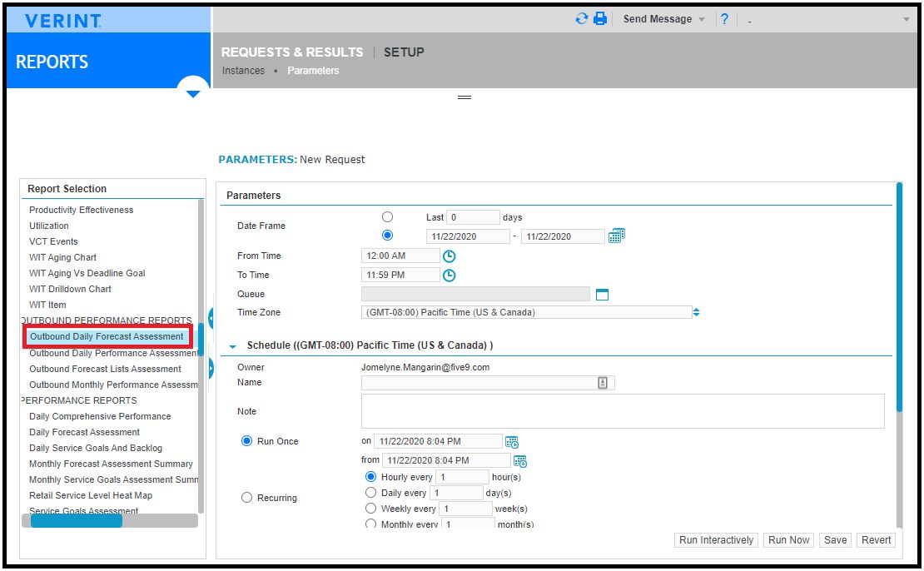Image resolution: width=924 pixels, height=571 pixels.
Task: Click the refresh icon in top bar
Action: pos(582,19)
